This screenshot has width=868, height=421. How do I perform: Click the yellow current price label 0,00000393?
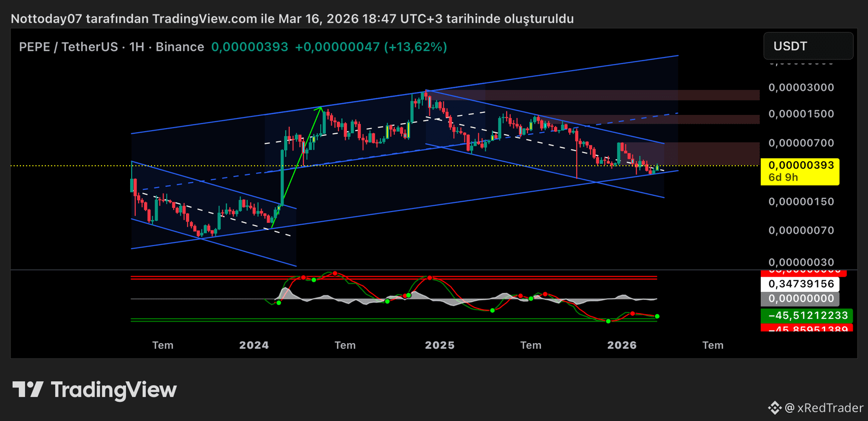801,165
